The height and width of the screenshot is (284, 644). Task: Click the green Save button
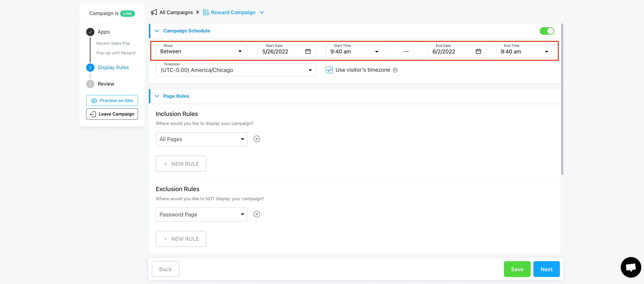point(517,269)
